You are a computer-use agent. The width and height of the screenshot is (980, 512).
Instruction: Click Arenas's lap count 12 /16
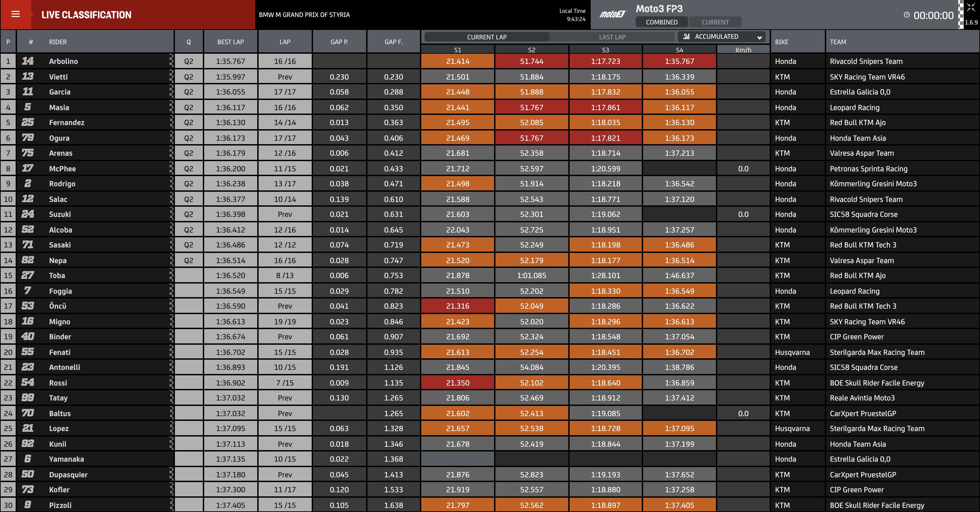285,153
